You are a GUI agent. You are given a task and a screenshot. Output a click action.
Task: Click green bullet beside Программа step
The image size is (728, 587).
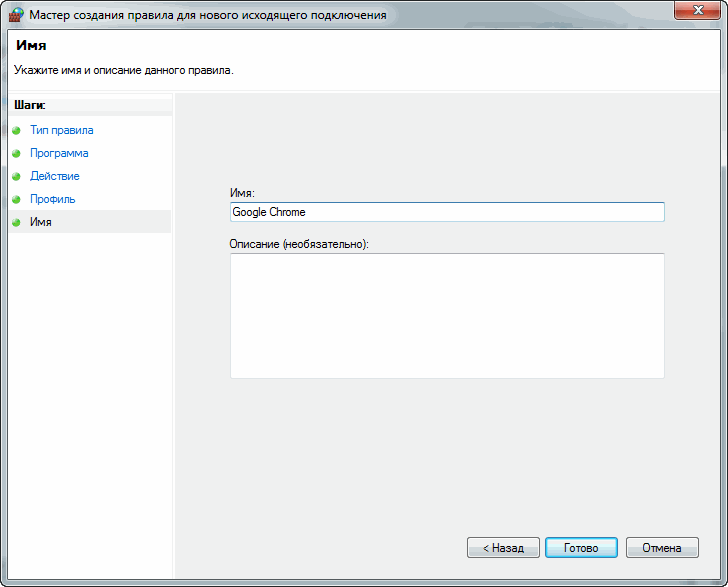pos(16,153)
